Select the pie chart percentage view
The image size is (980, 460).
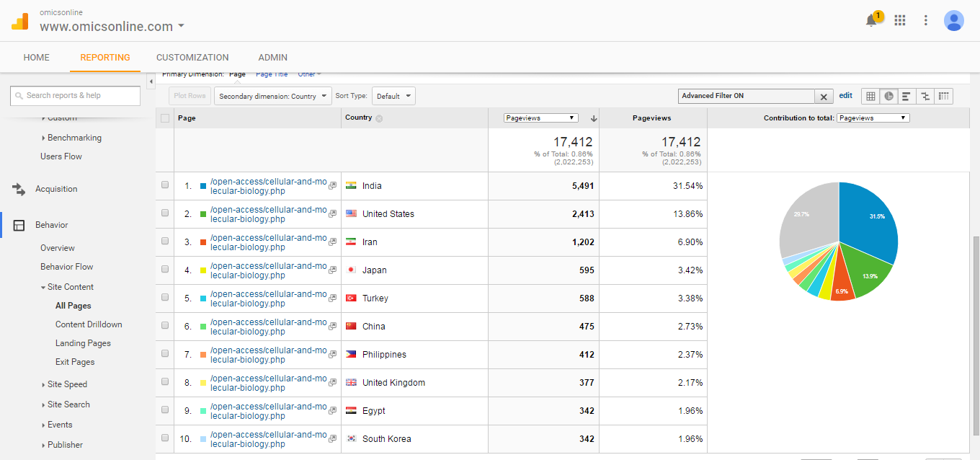point(888,96)
